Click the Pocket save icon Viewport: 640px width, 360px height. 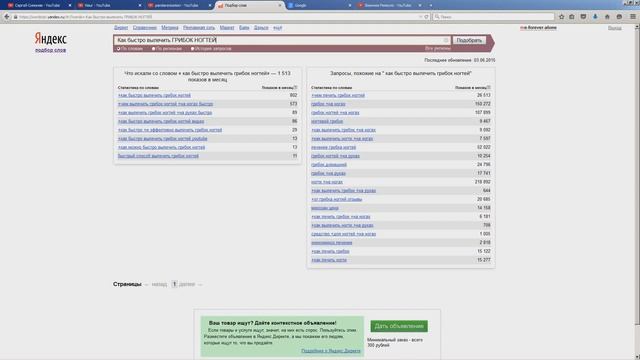tap(583, 17)
